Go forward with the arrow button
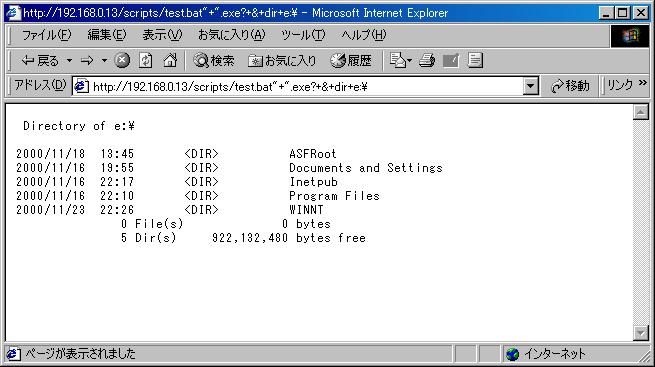 [x=87, y=61]
